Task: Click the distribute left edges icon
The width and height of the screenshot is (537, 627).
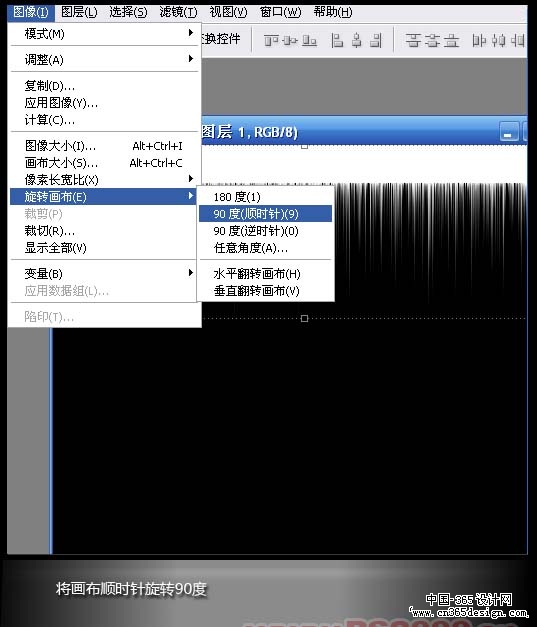Action: (479, 40)
